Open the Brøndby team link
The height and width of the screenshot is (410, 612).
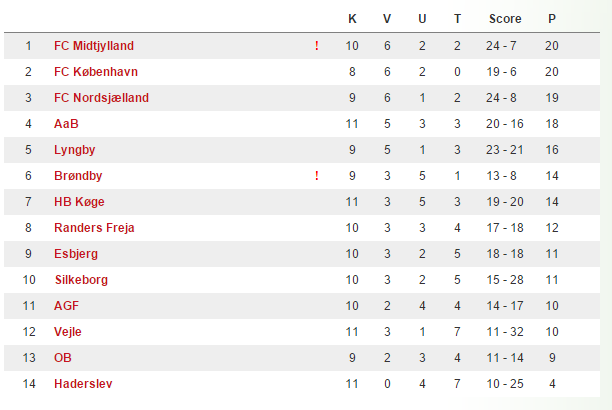(78, 176)
